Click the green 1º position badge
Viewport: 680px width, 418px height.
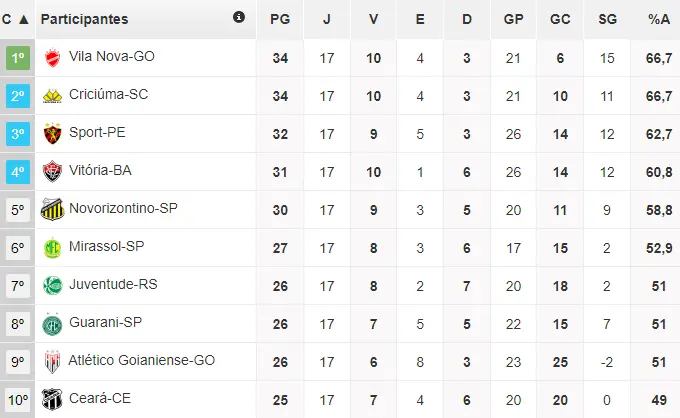(18, 57)
